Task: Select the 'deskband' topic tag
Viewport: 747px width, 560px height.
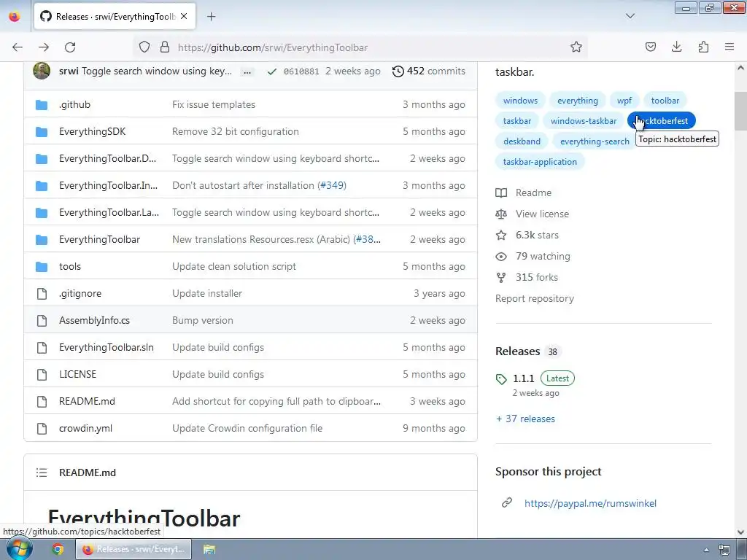Action: coord(522,141)
